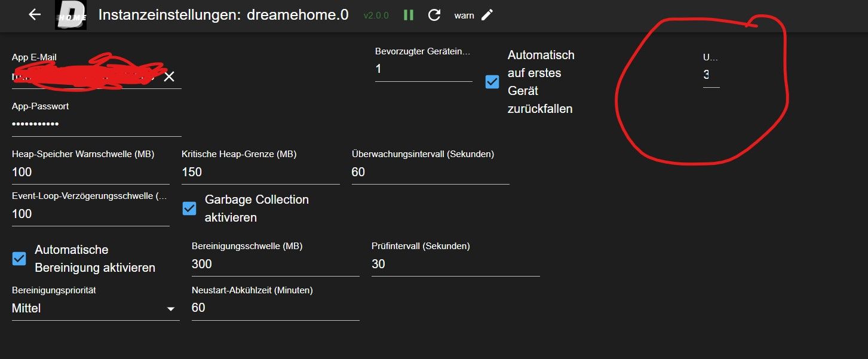Image resolution: width=868 pixels, height=359 pixels.
Task: Click the dropdown arrow next to Mittel
Action: (171, 309)
